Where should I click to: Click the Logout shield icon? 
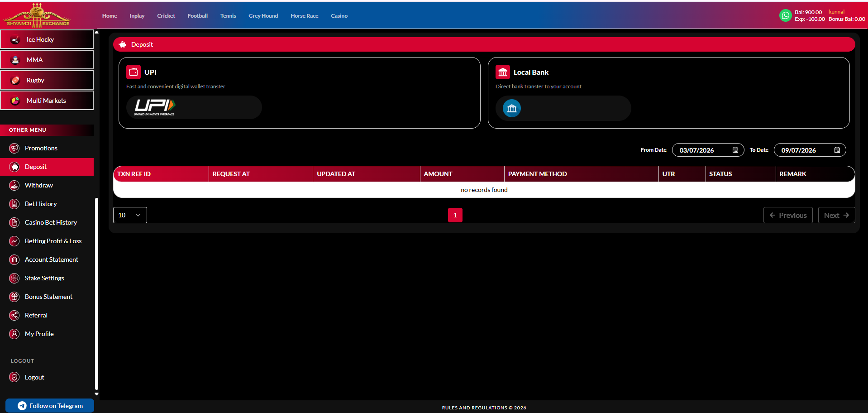pos(14,377)
